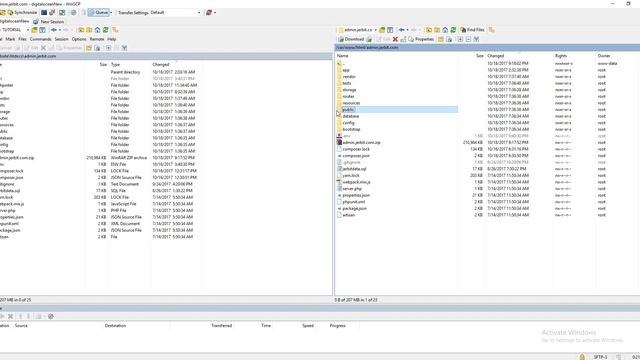Toggle the Queue button in top toolbar
This screenshot has width=640, height=360.
[98, 13]
